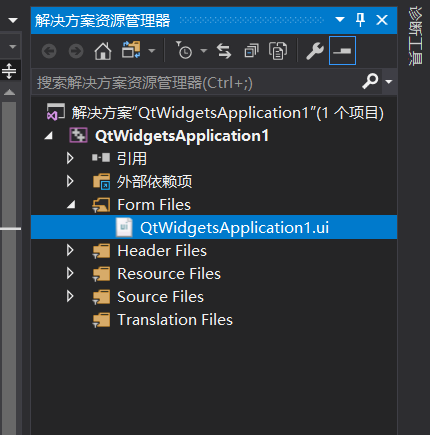Viewport: 430px width, 435px height.
Task: Select the QtWidgetsApplication1 project node
Action: [x=182, y=135]
